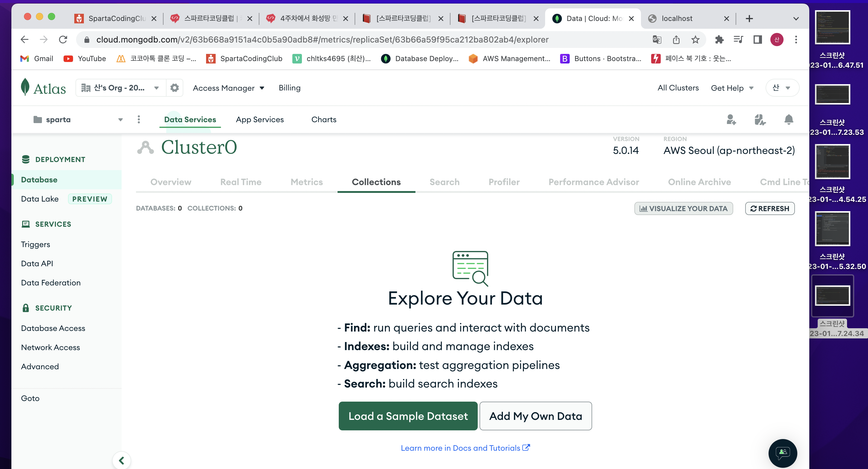The height and width of the screenshot is (469, 868).
Task: Open the Real Time tab
Action: (241, 182)
